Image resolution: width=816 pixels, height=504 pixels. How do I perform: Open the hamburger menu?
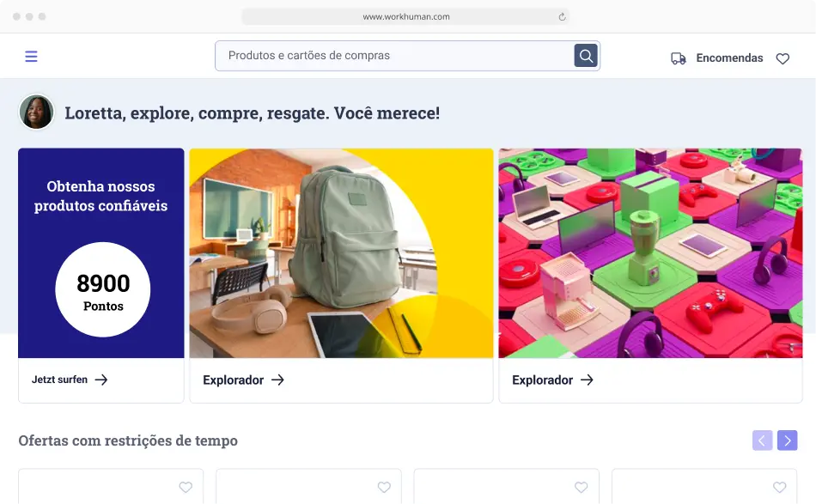[31, 56]
